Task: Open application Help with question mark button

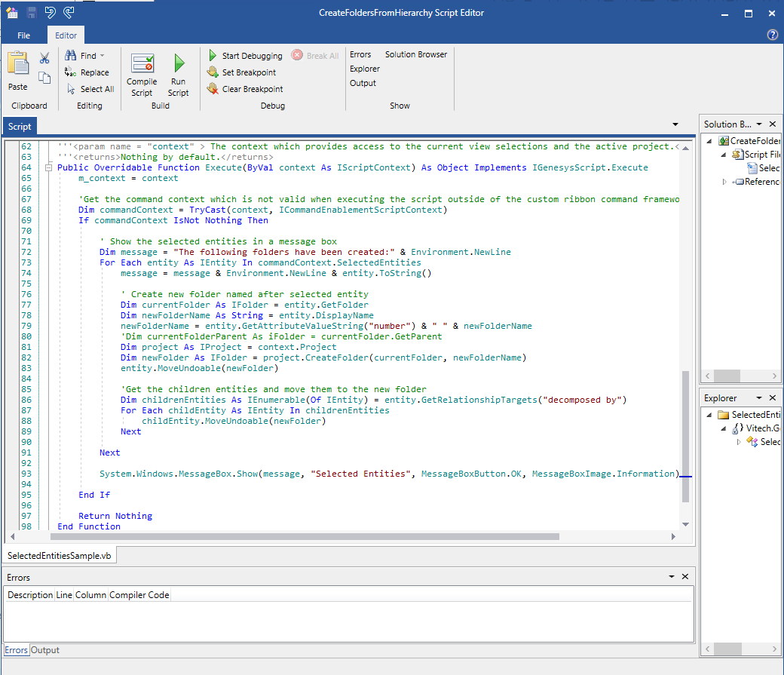Action: [772, 35]
